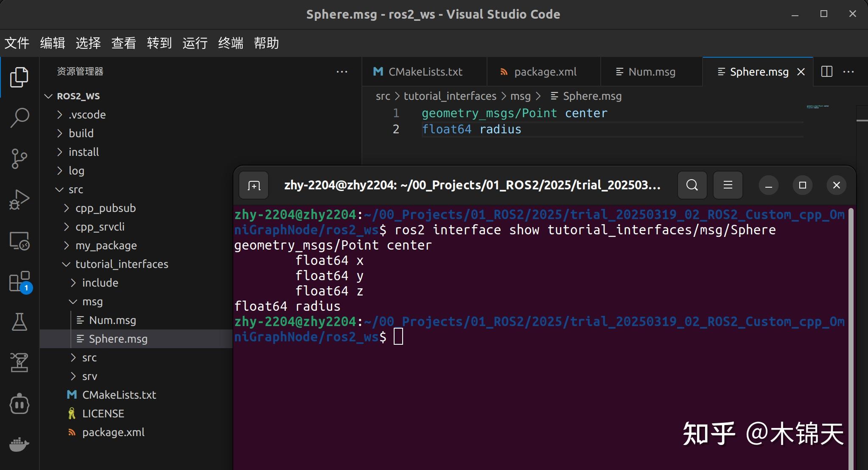The height and width of the screenshot is (470, 868).
Task: Switch to the Num.msg tab
Action: 652,71
